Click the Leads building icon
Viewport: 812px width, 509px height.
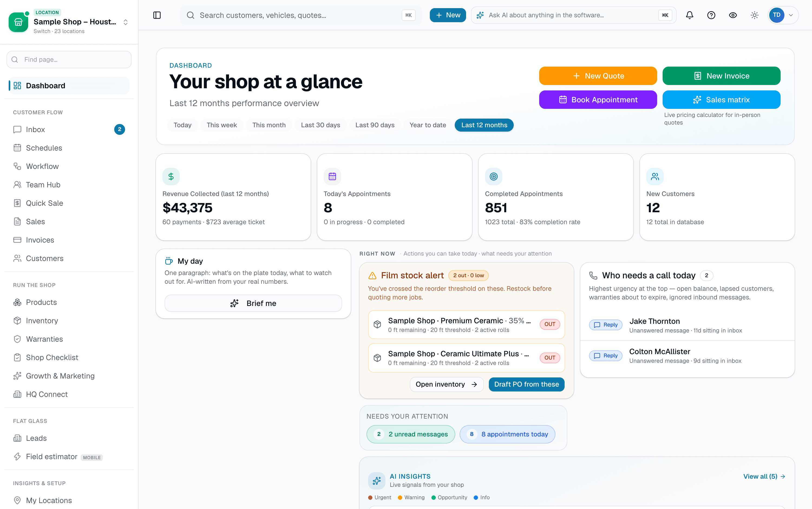pyautogui.click(x=17, y=438)
